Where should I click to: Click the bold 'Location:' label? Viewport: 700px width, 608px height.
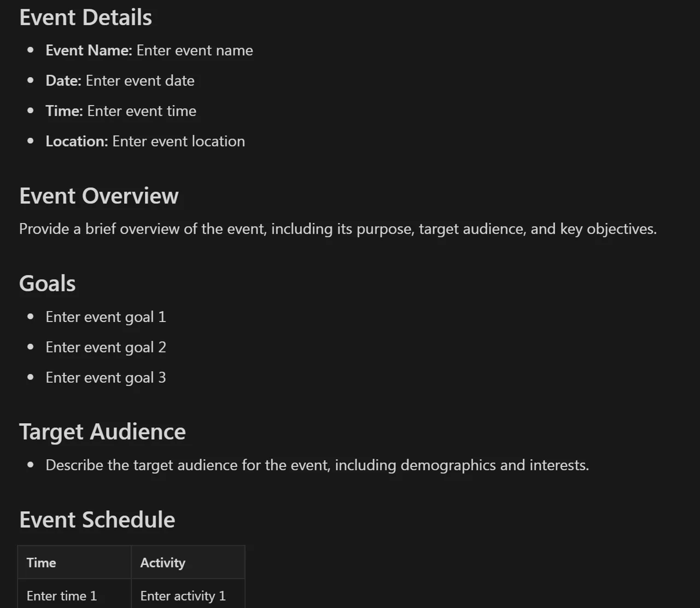[x=77, y=141]
